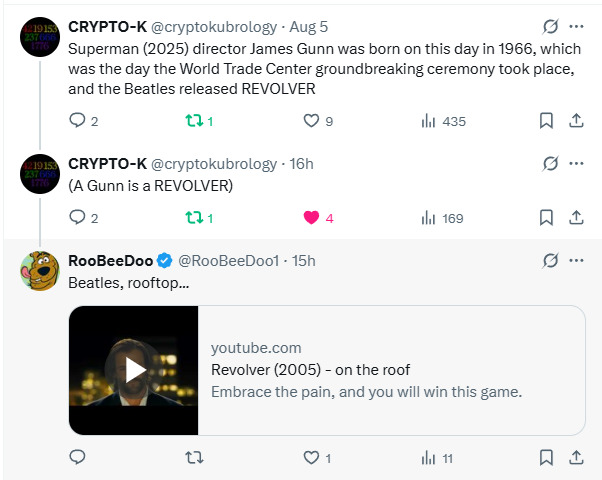This screenshot has width=602, height=480.
Task: Open more menu on '(A Gunn is a REVOLVER)' tweet
Action: coord(577,163)
